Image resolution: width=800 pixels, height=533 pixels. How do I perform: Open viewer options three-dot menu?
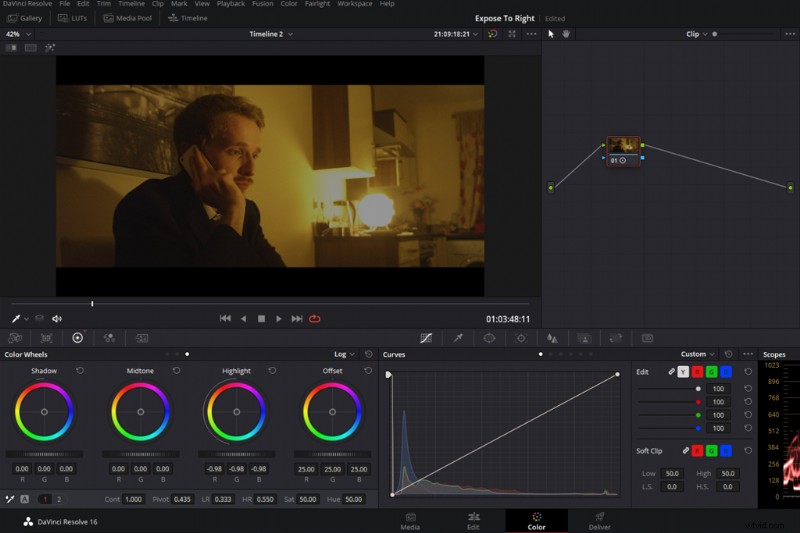pos(531,34)
